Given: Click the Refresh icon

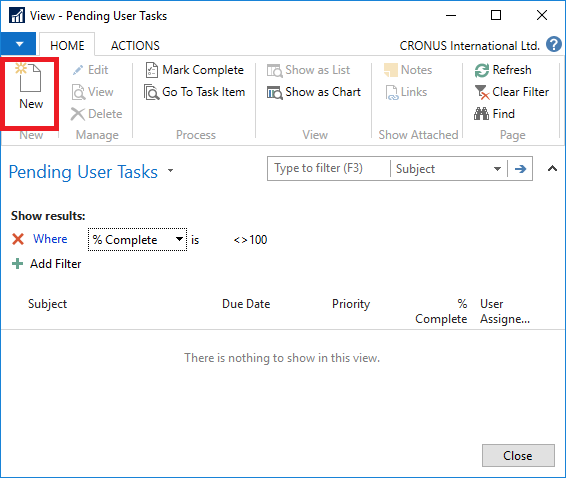Looking at the screenshot, I should (x=482, y=70).
